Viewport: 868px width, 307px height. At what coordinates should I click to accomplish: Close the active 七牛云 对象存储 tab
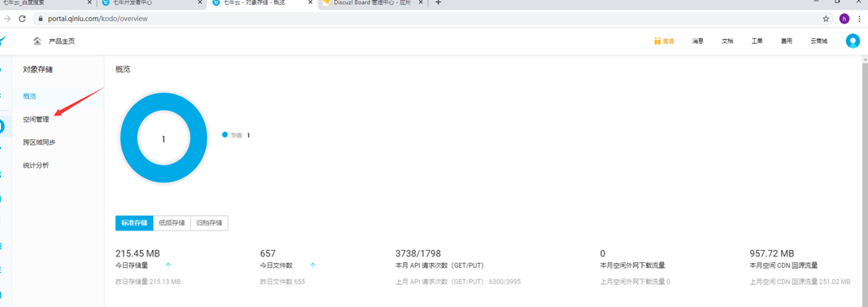pos(311,2)
